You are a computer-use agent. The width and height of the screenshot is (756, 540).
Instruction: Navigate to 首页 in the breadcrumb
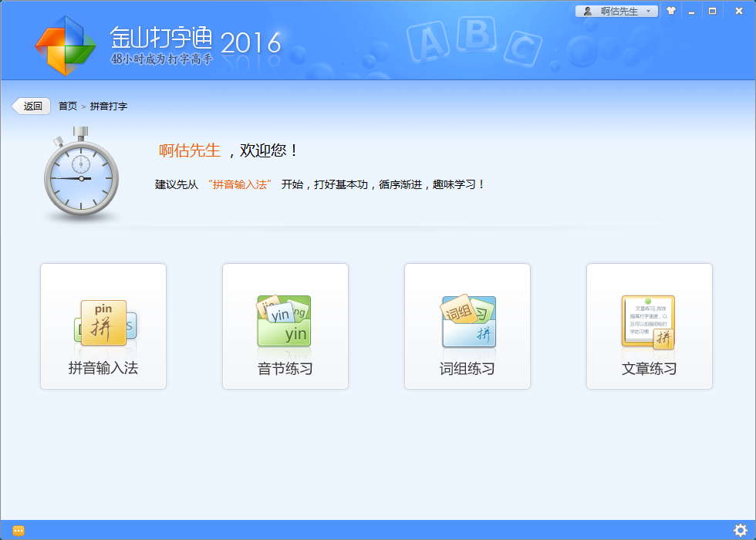click(68, 106)
